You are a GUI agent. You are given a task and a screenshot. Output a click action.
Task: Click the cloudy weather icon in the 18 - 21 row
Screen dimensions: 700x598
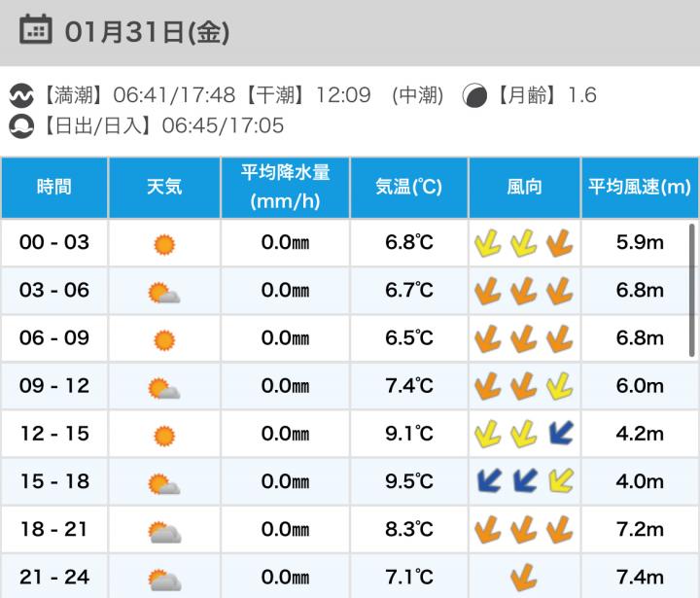point(164,532)
